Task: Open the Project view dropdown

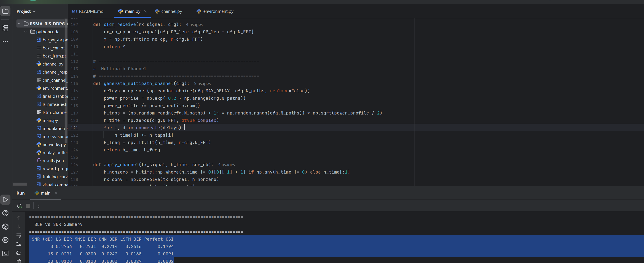Action: tap(26, 11)
